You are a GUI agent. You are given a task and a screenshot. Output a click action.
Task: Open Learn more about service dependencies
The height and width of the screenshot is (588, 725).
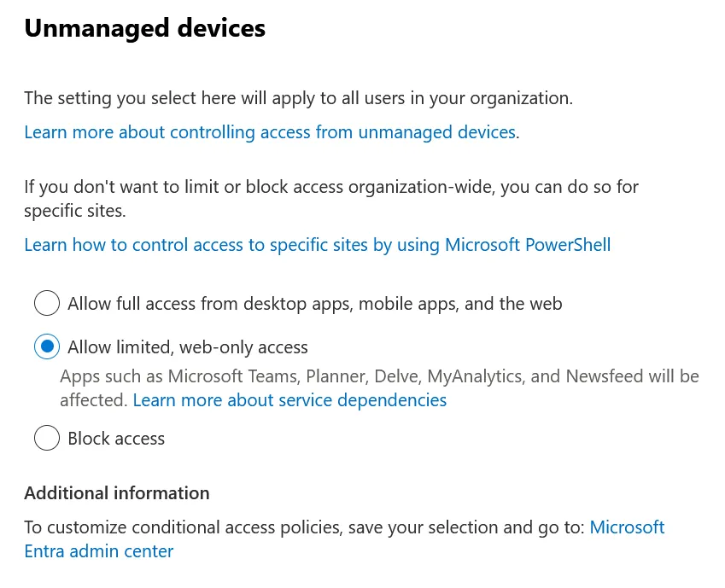pyautogui.click(x=289, y=399)
